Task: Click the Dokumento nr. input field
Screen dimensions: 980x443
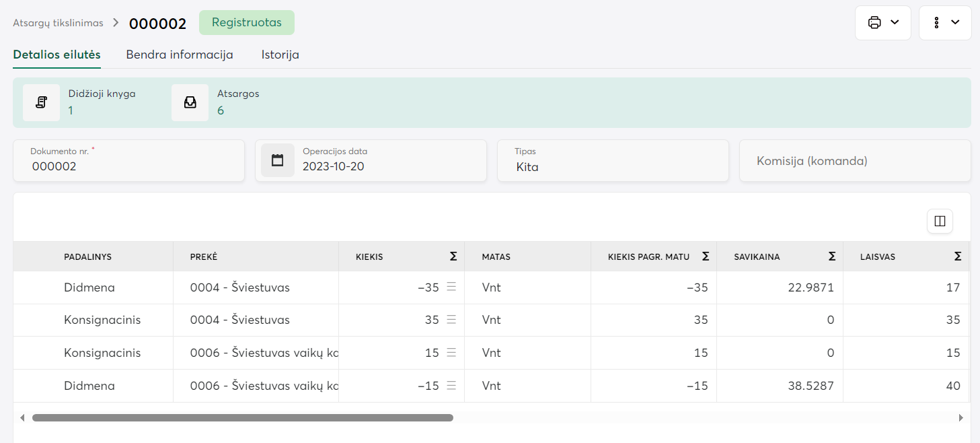Action: click(x=128, y=166)
